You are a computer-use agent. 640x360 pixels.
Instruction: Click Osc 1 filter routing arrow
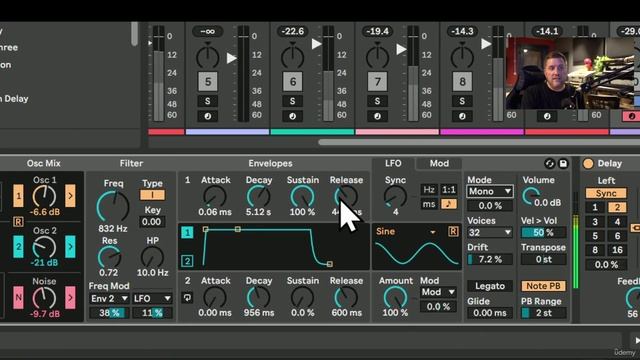pos(70,196)
